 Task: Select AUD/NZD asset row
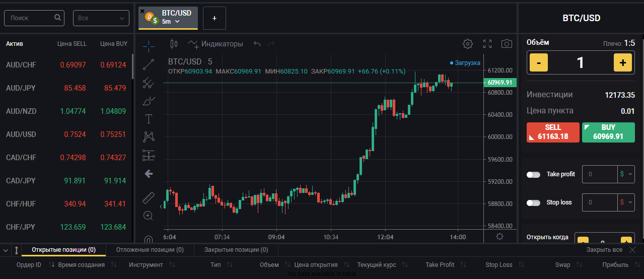point(66,111)
